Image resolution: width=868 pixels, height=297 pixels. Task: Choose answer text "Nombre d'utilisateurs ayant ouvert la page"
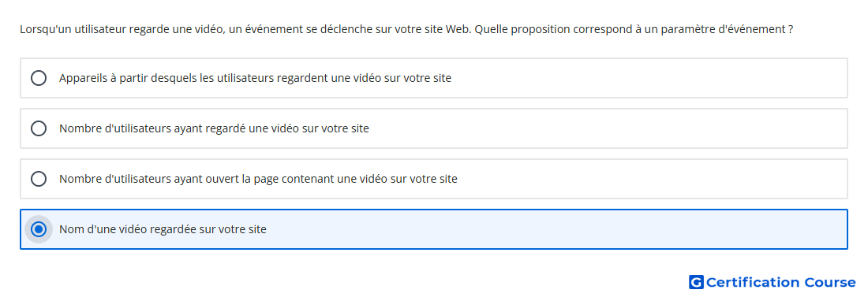pos(258,179)
